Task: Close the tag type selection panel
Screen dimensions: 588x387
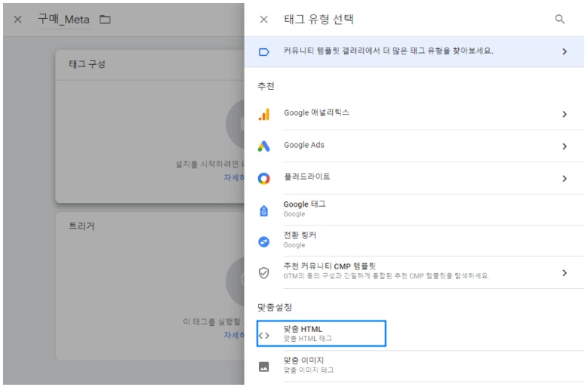Action: pos(263,20)
